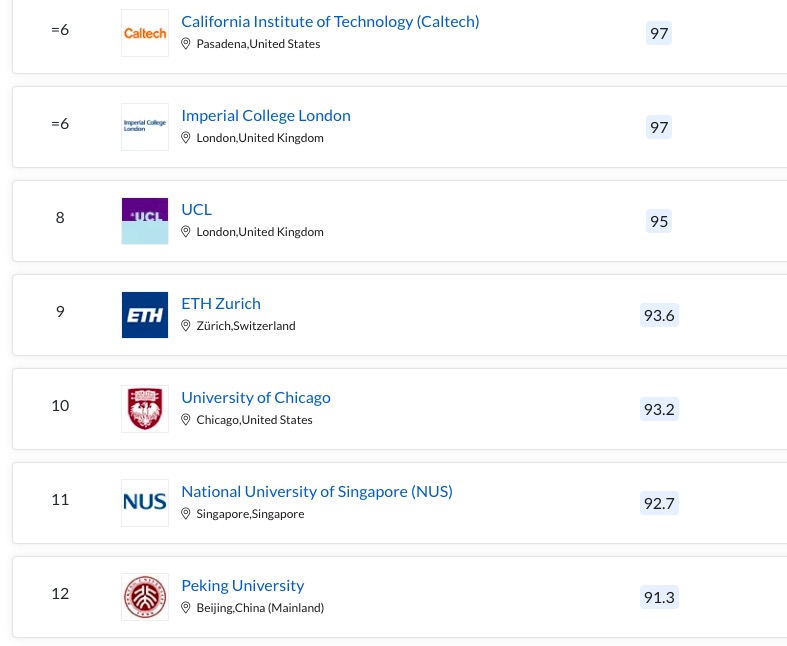Click the purple UCL logo

coord(144,221)
